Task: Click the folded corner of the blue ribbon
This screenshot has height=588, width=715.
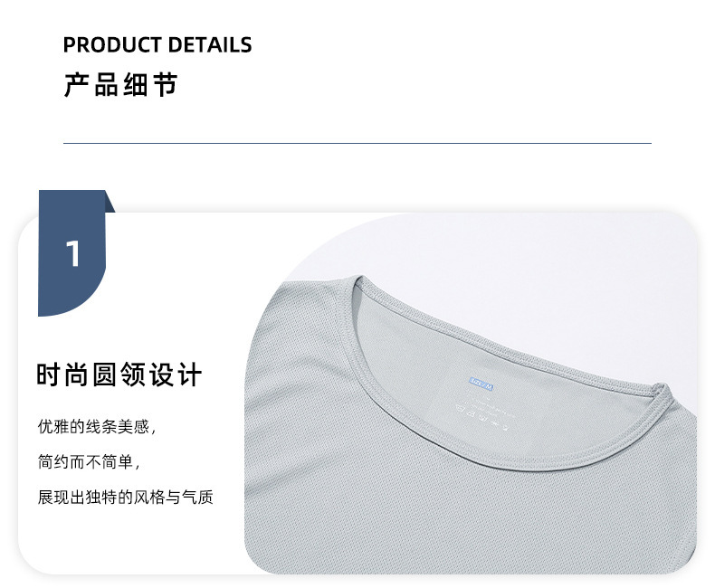Action: 110,202
